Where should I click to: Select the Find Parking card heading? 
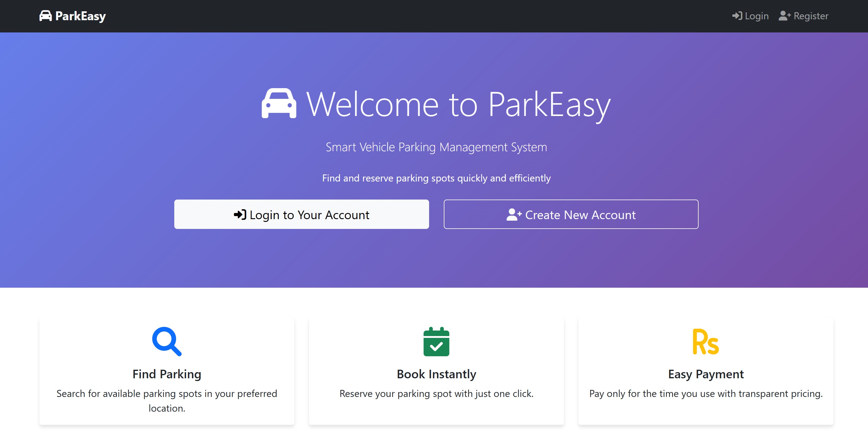(x=167, y=374)
